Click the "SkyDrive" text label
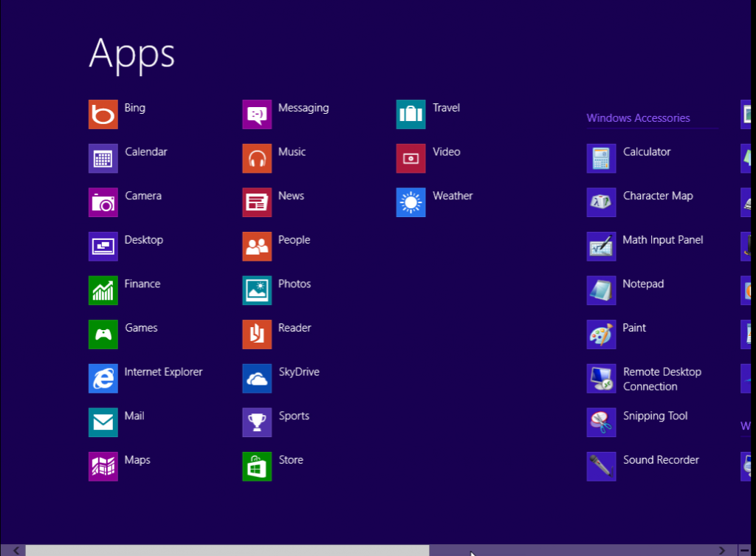The width and height of the screenshot is (756, 556). coord(299,372)
